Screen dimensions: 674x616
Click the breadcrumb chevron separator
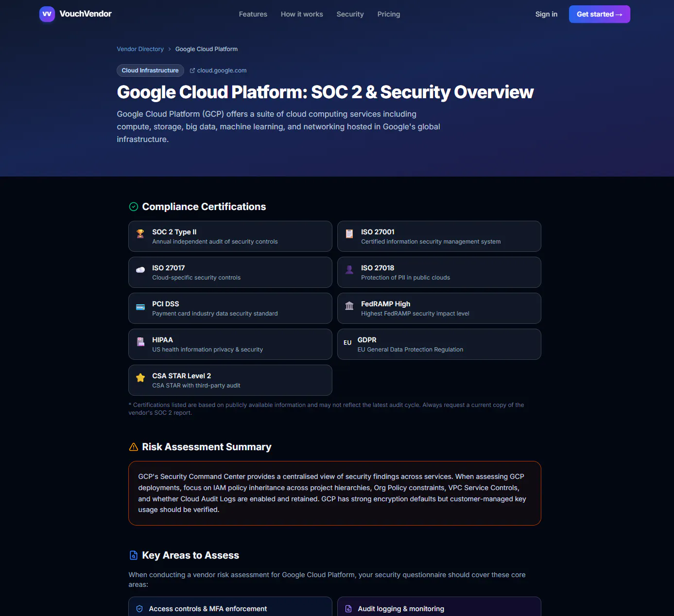170,49
